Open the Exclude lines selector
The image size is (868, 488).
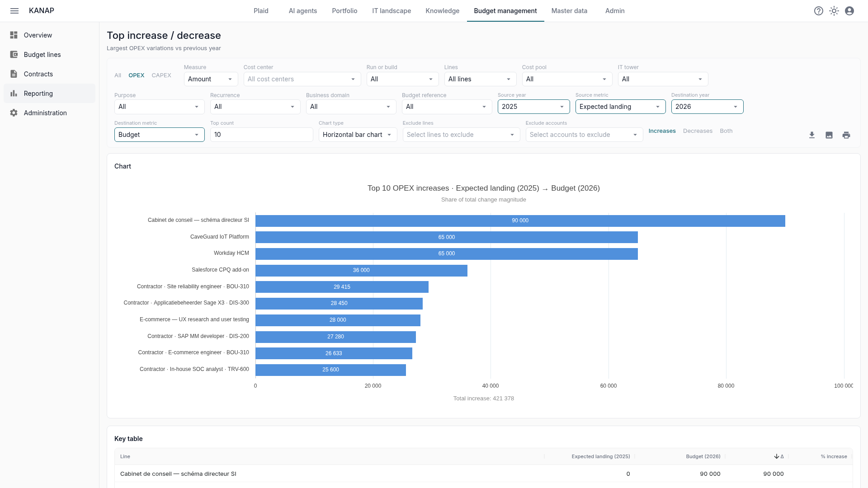[461, 135]
